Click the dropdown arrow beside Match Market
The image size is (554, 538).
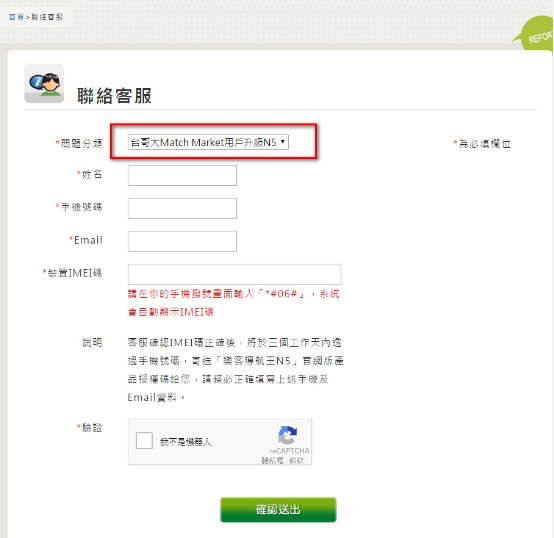tap(283, 142)
